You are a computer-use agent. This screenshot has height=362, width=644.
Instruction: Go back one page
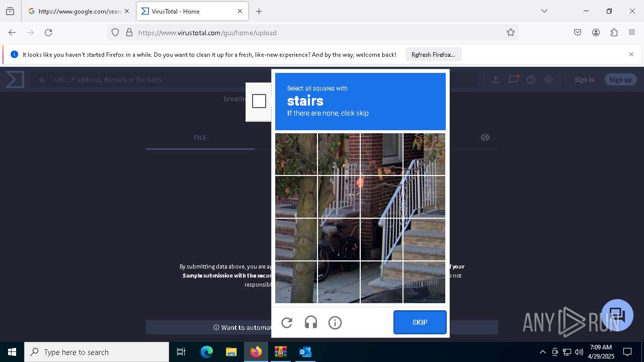point(12,33)
